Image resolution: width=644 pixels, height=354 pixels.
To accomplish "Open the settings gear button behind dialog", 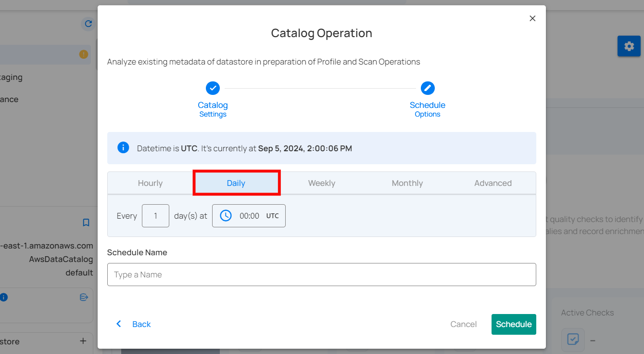I will click(629, 46).
